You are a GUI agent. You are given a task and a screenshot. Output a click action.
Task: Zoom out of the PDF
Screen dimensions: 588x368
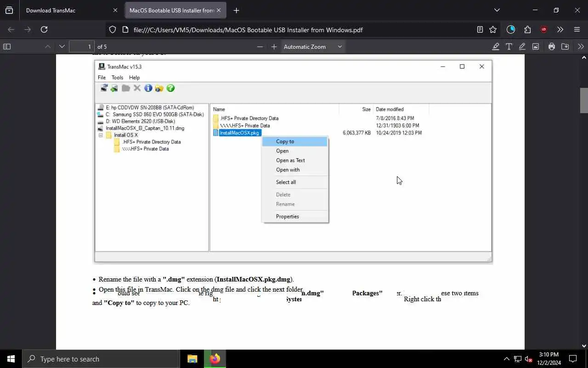point(260,46)
